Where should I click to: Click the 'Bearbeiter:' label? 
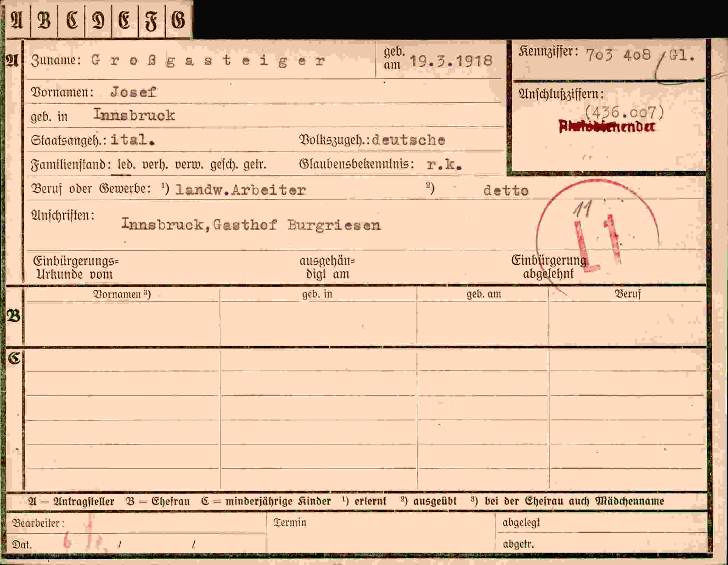tap(38, 523)
